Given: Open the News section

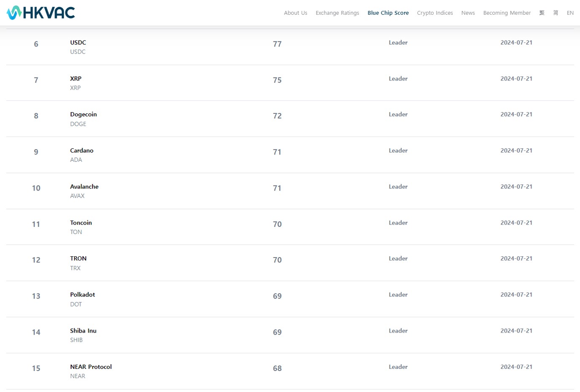Looking at the screenshot, I should [x=468, y=13].
